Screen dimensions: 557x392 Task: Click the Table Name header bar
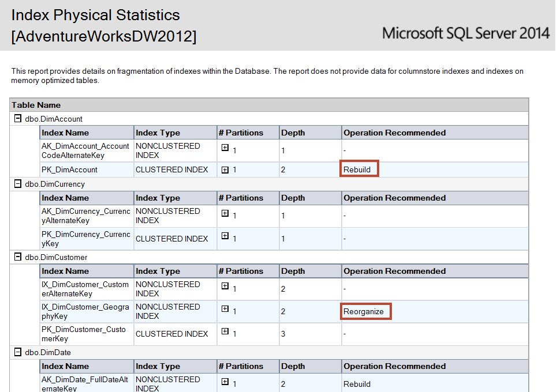tap(269, 105)
